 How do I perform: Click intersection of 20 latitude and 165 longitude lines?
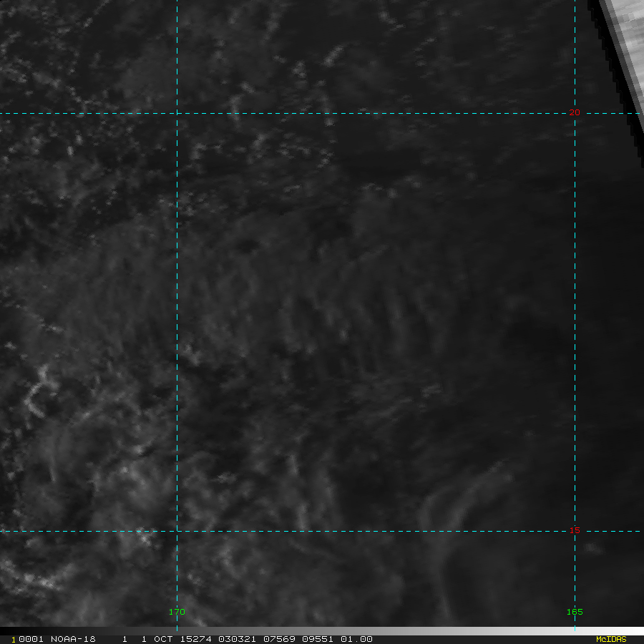click(575, 113)
